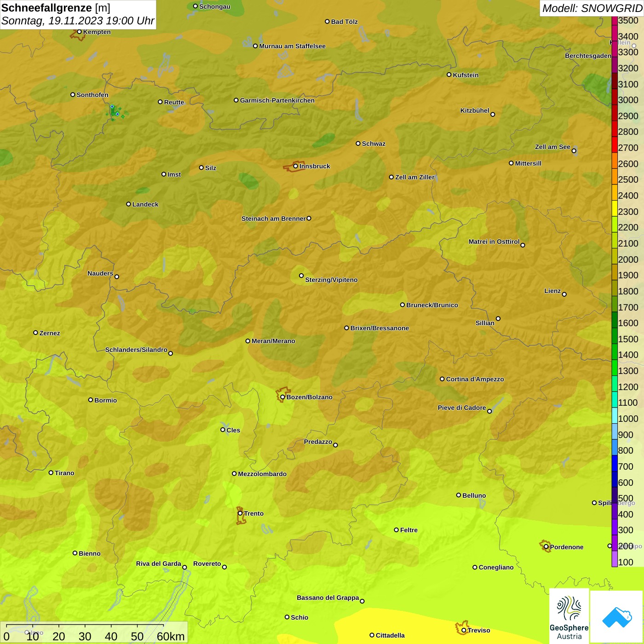Click the Kempten city marker
Viewport: 644px width, 644px height.
coord(79,32)
